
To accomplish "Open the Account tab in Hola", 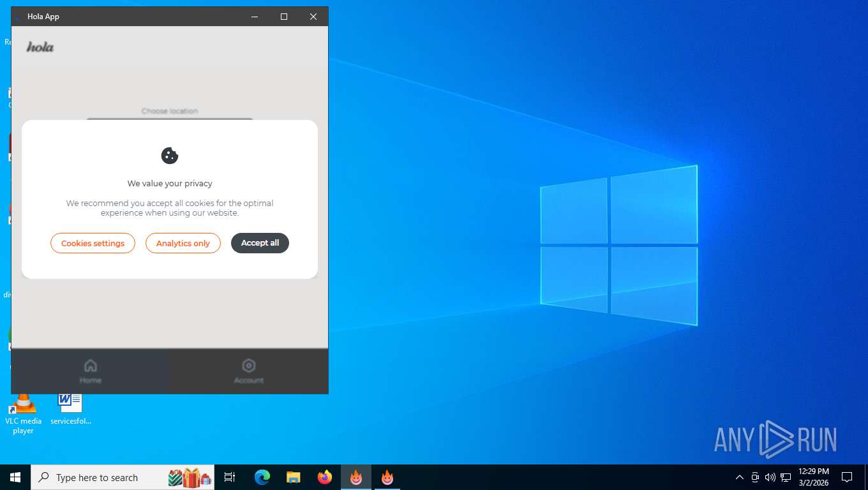I will (249, 371).
